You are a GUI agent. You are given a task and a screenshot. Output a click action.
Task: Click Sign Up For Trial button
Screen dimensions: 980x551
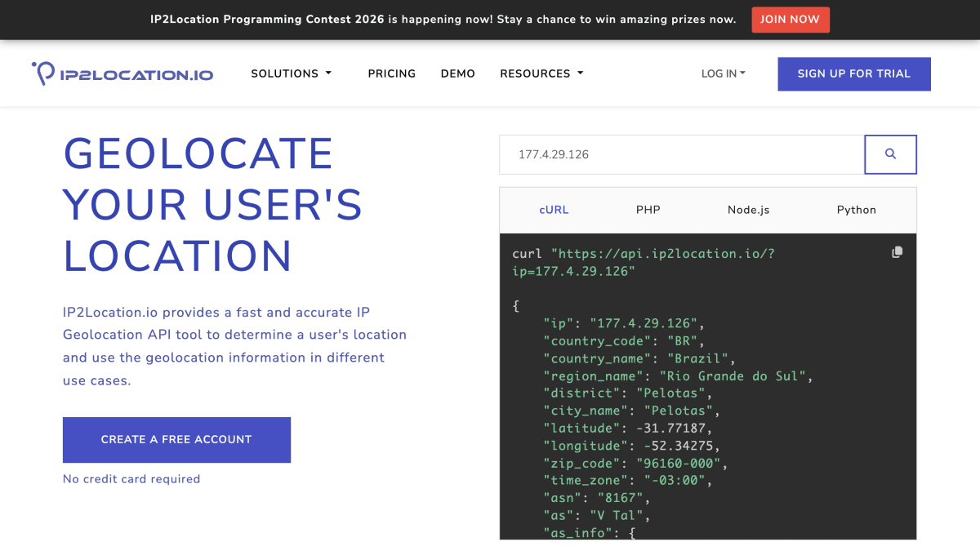(854, 73)
